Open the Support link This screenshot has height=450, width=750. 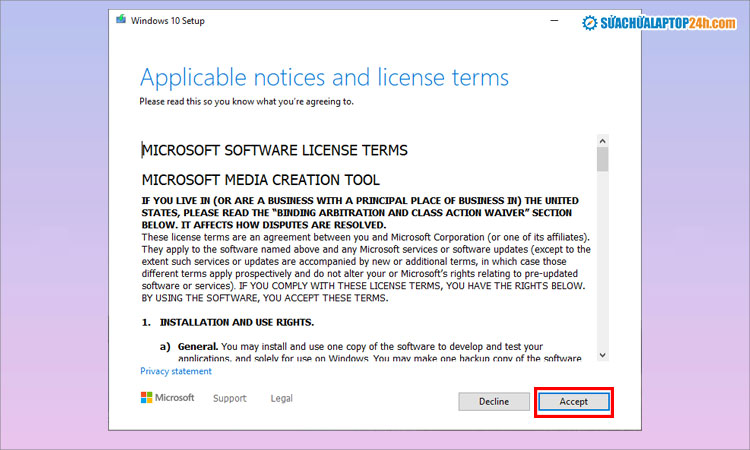click(x=229, y=398)
